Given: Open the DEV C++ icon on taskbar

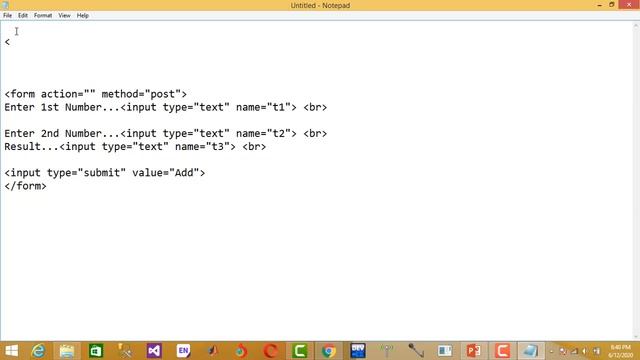Looking at the screenshot, I should click(358, 351).
